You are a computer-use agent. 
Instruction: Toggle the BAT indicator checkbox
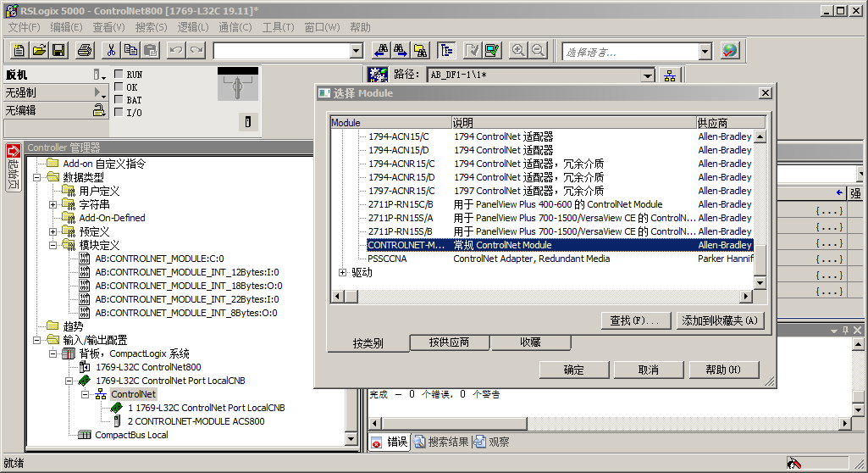[x=119, y=100]
